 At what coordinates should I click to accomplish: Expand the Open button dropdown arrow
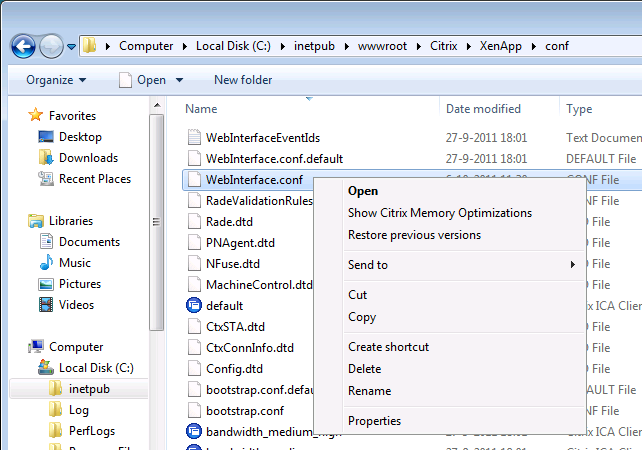[x=179, y=80]
